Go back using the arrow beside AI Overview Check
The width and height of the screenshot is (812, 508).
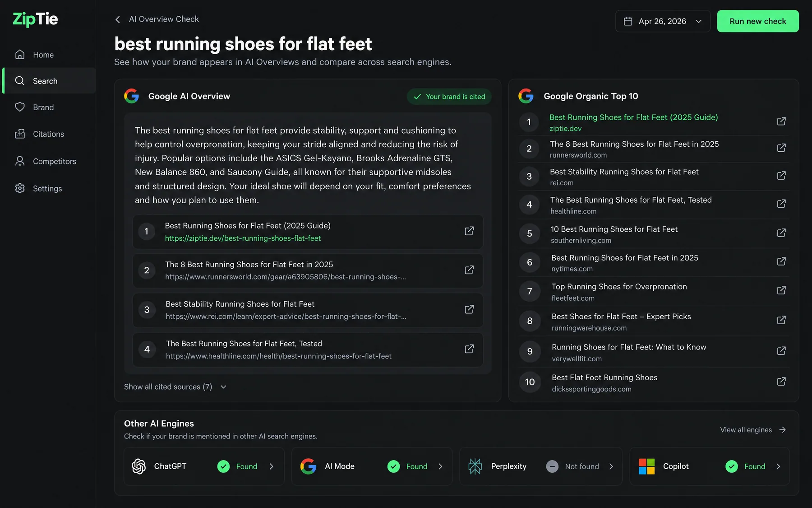pos(118,19)
